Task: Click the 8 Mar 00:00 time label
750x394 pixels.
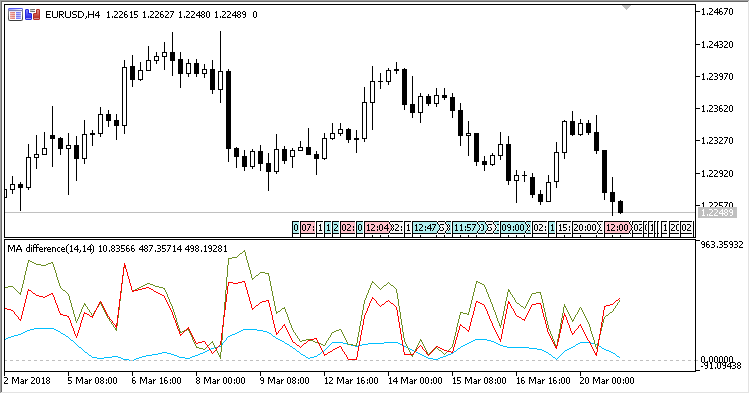Action: click(x=221, y=381)
